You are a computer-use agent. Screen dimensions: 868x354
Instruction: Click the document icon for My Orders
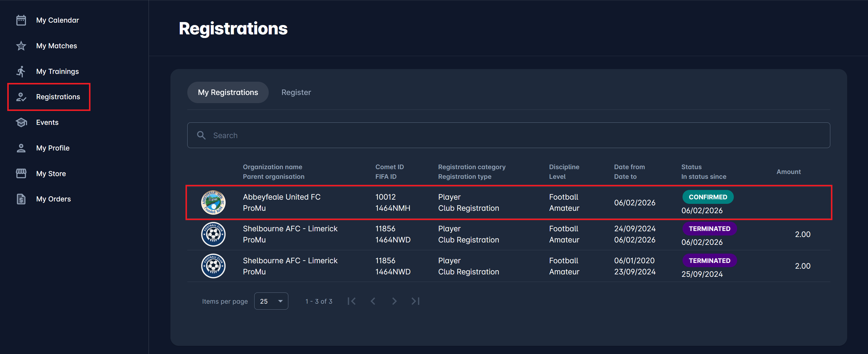click(21, 199)
